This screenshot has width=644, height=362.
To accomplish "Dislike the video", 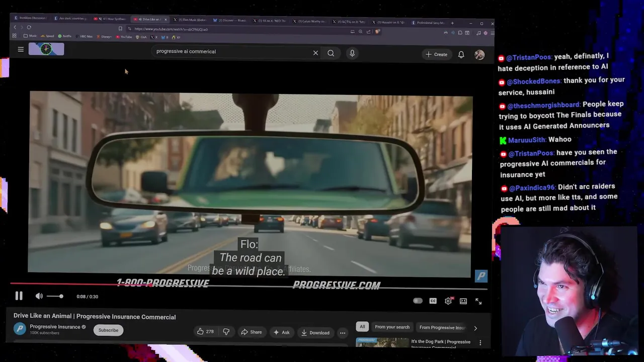I will (x=226, y=331).
